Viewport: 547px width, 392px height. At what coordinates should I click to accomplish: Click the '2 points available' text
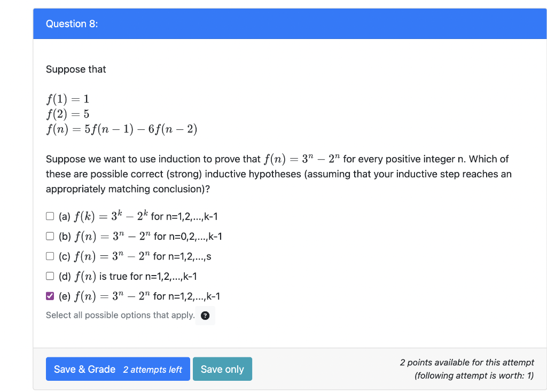[x=467, y=362]
